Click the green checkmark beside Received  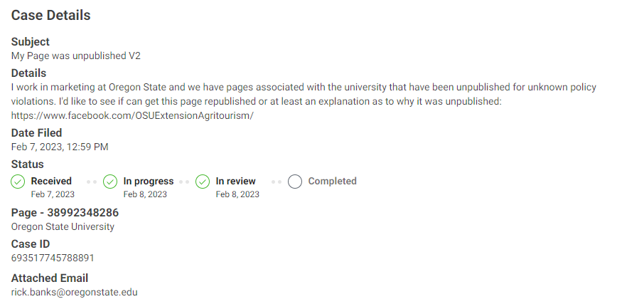click(18, 182)
